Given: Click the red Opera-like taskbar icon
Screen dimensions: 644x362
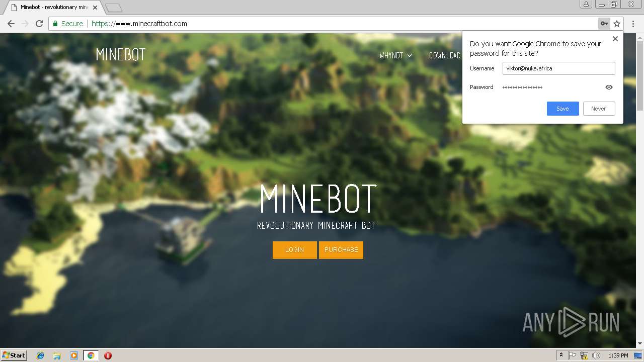Looking at the screenshot, I should [x=108, y=355].
